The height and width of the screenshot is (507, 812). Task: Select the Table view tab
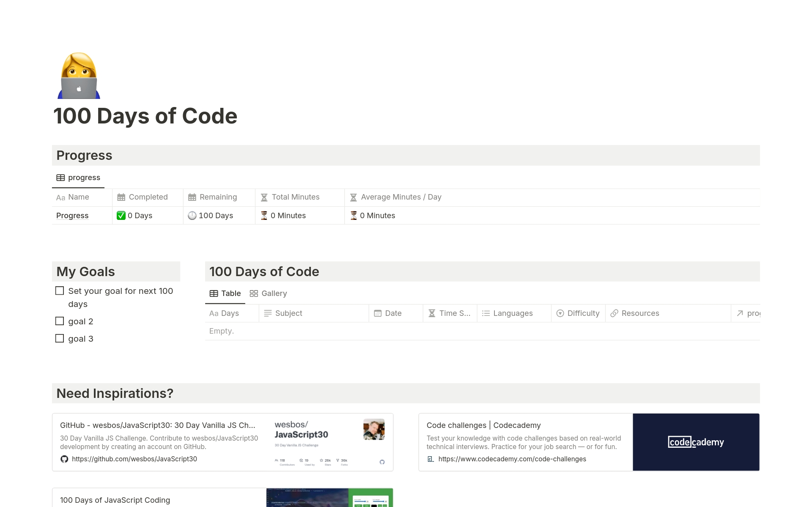[x=225, y=293]
